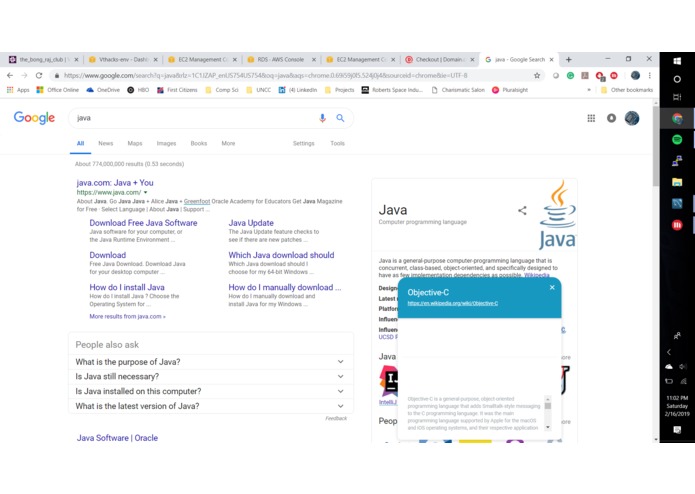Open dropdown arrow beside java.com URL
695x494 pixels.
[x=145, y=193]
